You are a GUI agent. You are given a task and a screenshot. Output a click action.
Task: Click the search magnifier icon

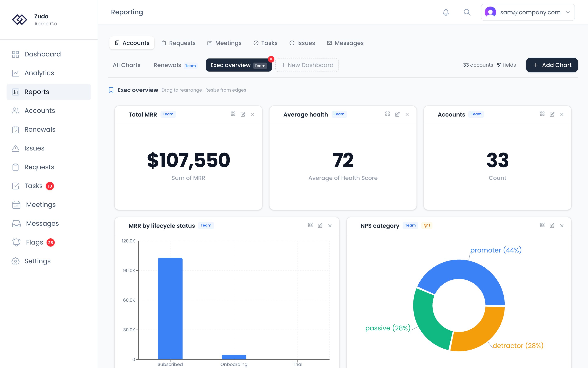tap(467, 12)
